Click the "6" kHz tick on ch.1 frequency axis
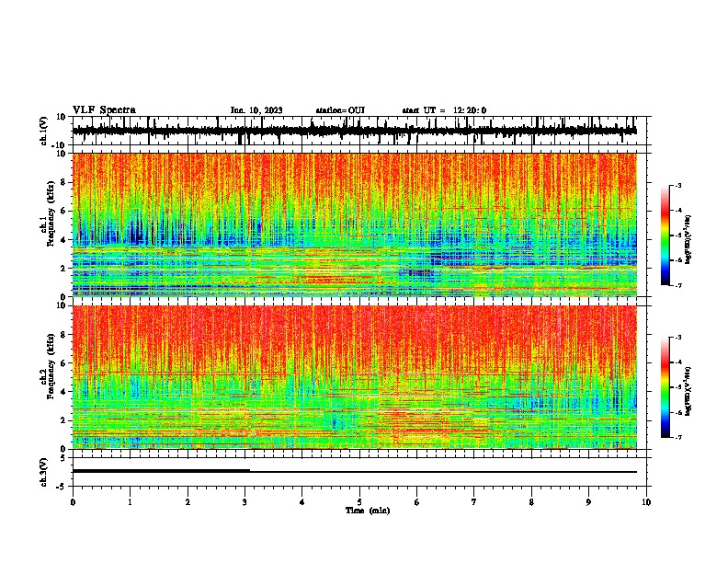The height and width of the screenshot is (563, 728). coord(63,211)
